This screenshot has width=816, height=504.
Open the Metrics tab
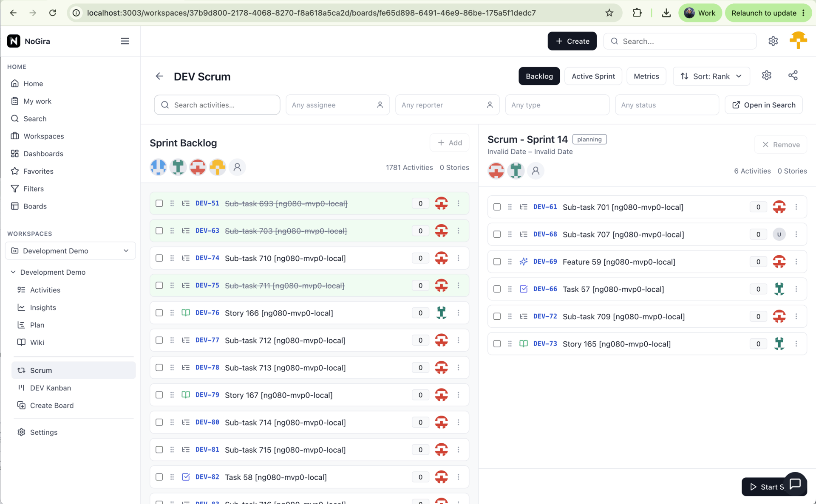click(x=646, y=76)
